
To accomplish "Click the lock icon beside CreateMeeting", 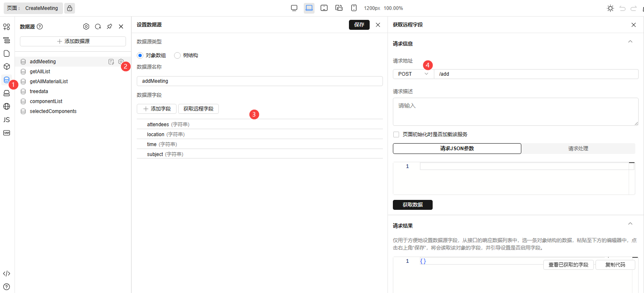I will coord(70,8).
